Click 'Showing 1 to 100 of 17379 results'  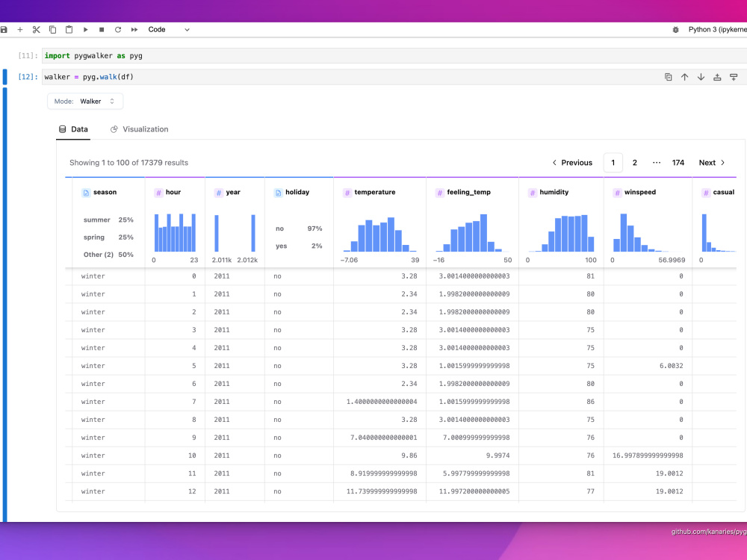[x=128, y=163]
